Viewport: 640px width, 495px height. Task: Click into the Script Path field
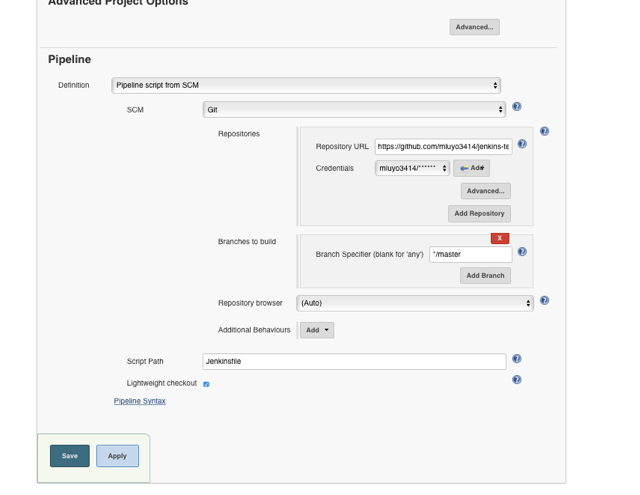354,361
